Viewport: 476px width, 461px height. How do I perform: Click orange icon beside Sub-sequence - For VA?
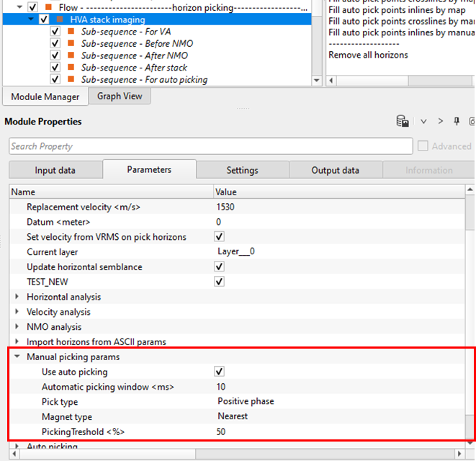(x=71, y=32)
